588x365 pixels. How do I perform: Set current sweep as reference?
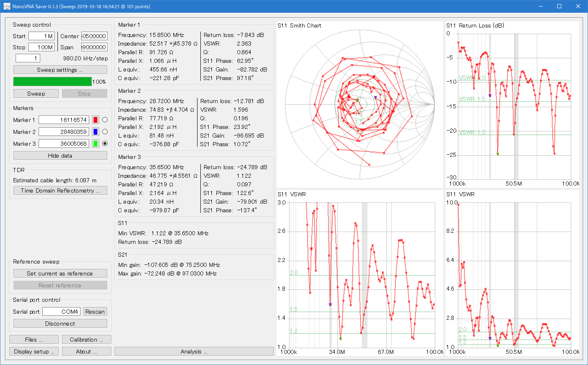pos(60,273)
